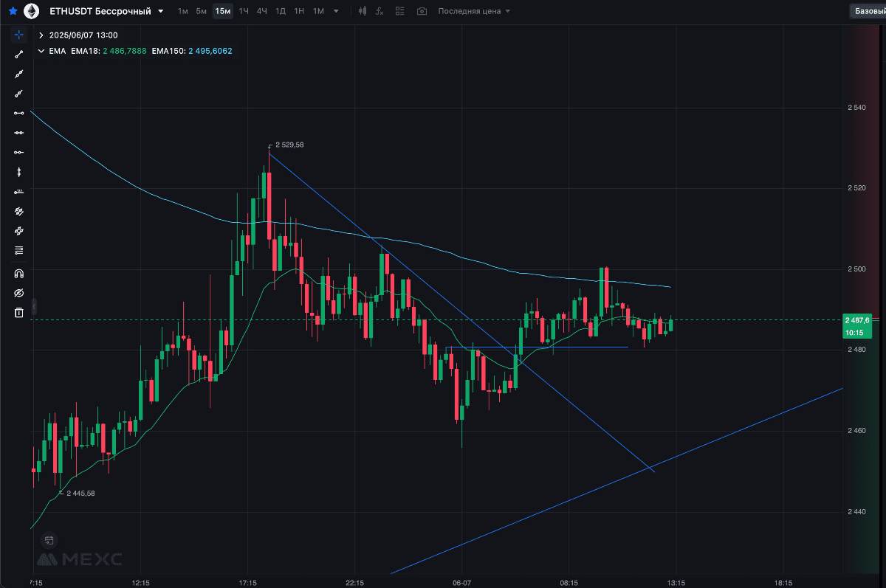Select the vertical line tool

click(19, 172)
